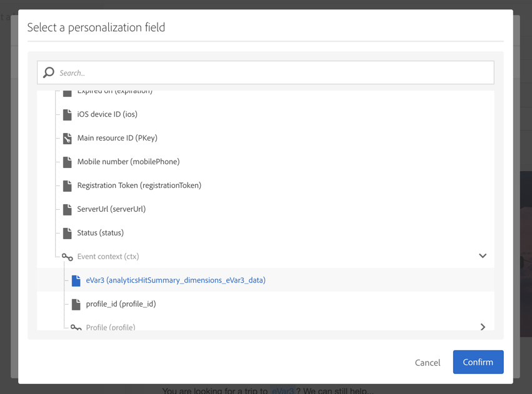The width and height of the screenshot is (532, 394).
Task: Click the Registration Token file icon
Action: click(68, 185)
